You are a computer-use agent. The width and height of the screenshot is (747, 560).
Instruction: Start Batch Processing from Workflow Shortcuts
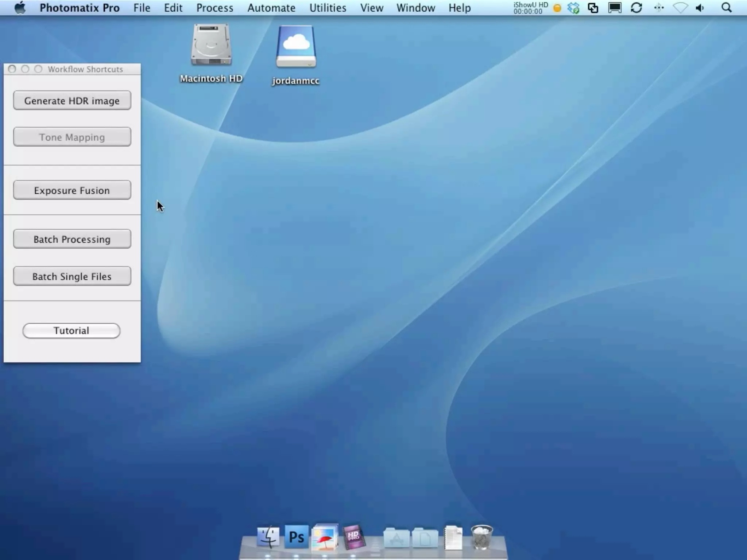coord(72,239)
